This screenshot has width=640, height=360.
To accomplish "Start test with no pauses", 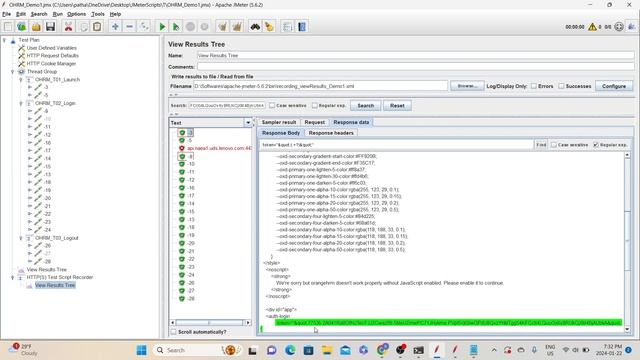I will tap(176, 27).
